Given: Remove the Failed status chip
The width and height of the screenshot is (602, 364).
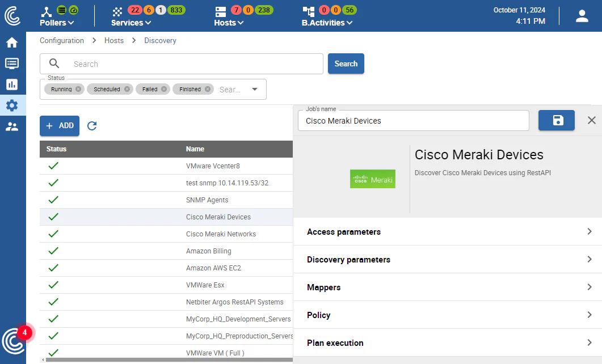Looking at the screenshot, I should pos(164,89).
